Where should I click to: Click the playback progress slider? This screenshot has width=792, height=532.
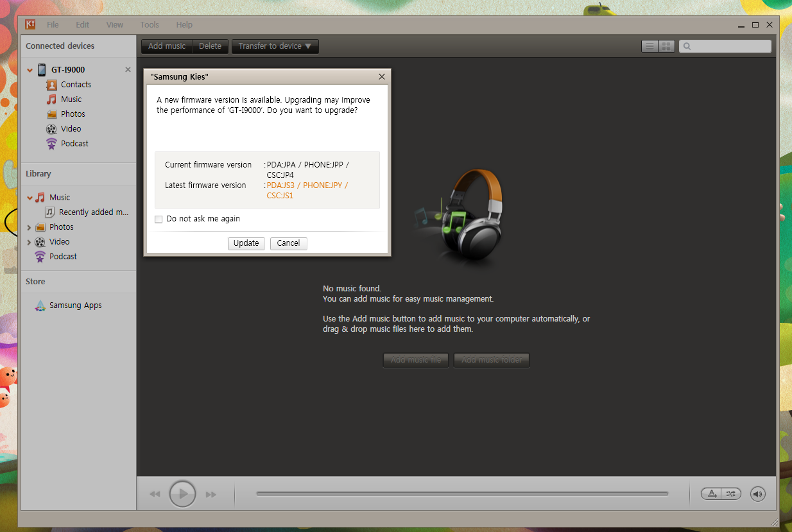[x=462, y=493]
